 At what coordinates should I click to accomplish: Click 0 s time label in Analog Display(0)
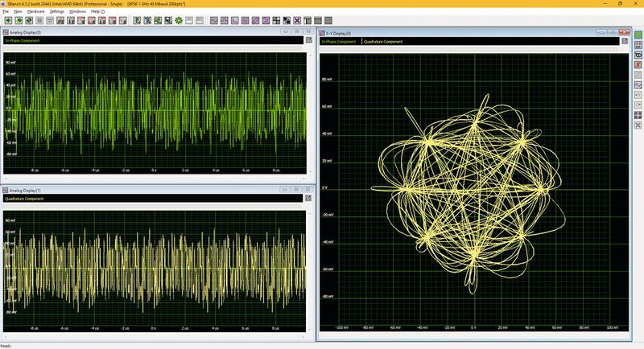click(x=154, y=170)
